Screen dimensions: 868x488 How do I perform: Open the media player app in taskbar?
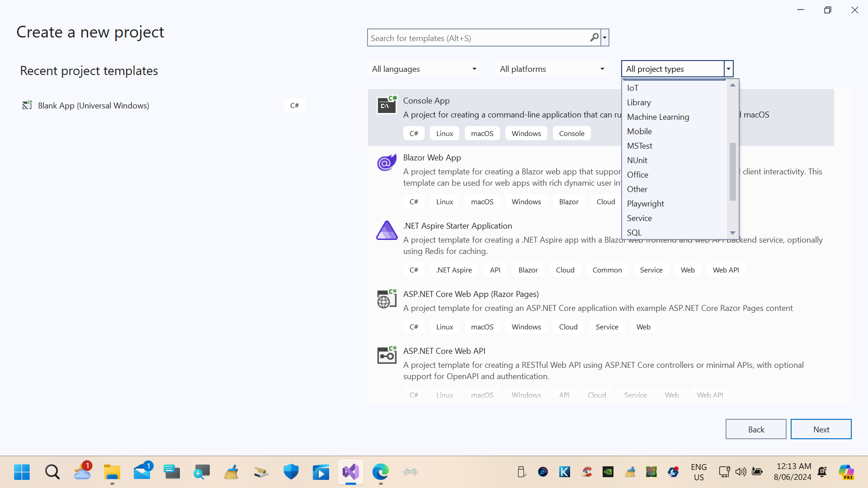(321, 472)
